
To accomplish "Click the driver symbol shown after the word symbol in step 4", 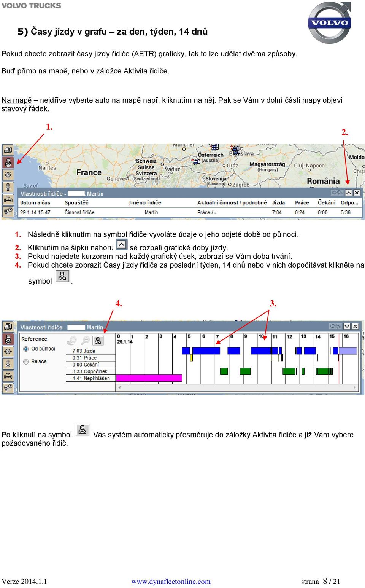I will tap(62, 276).
